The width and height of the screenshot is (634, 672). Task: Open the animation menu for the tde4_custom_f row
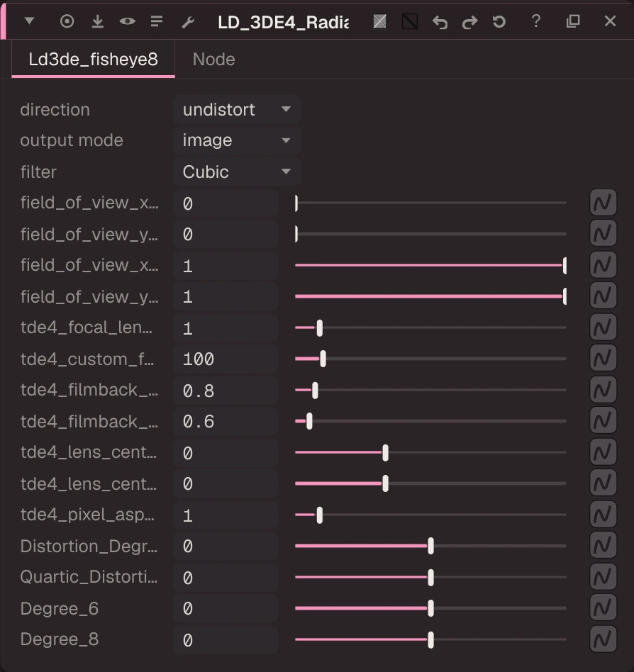[603, 359]
